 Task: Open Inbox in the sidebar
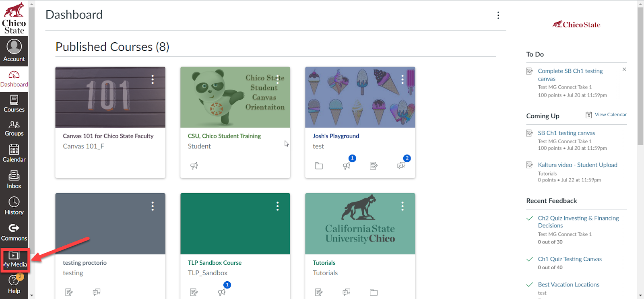click(x=14, y=179)
